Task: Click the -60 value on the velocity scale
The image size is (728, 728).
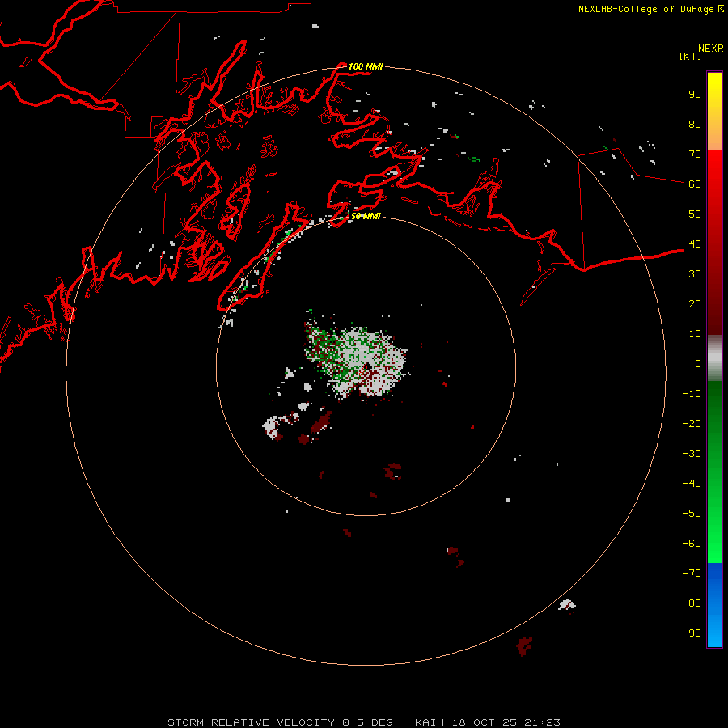Action: (x=692, y=544)
